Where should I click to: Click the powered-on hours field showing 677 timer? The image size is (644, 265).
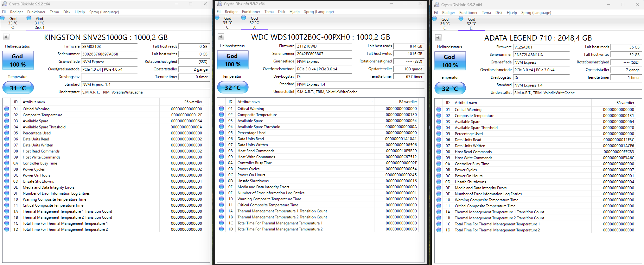(x=409, y=76)
